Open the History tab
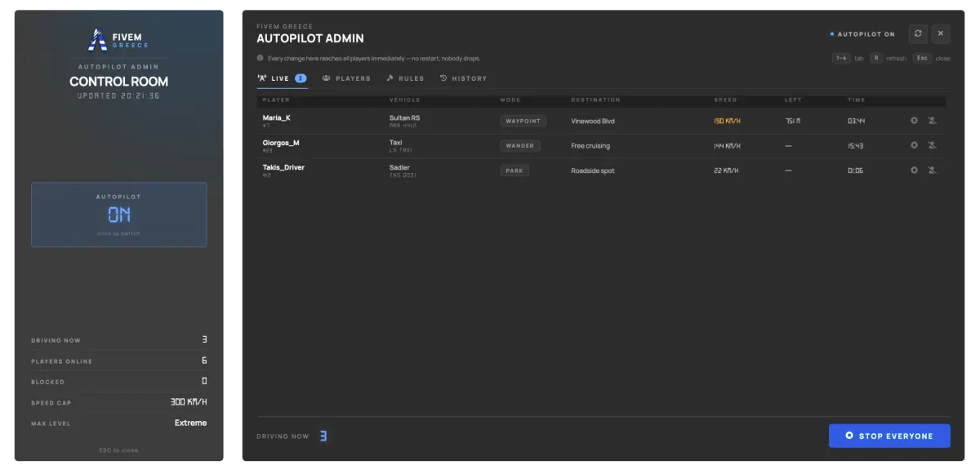Viewport: 980px width, 474px height. pyautogui.click(x=463, y=78)
